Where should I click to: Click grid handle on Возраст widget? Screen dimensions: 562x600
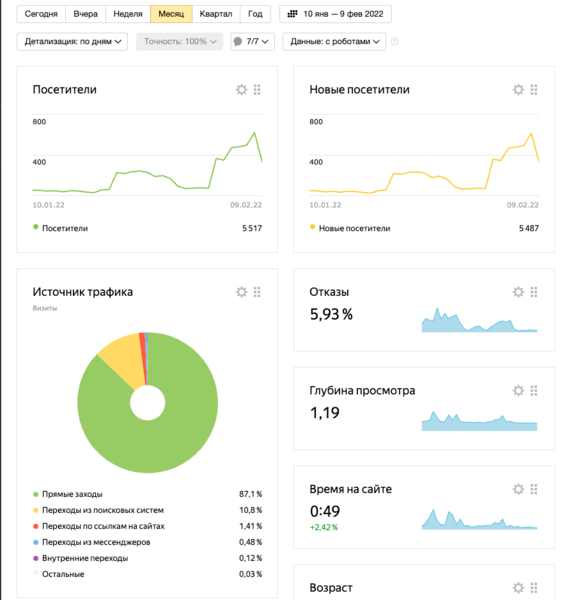pyautogui.click(x=534, y=587)
